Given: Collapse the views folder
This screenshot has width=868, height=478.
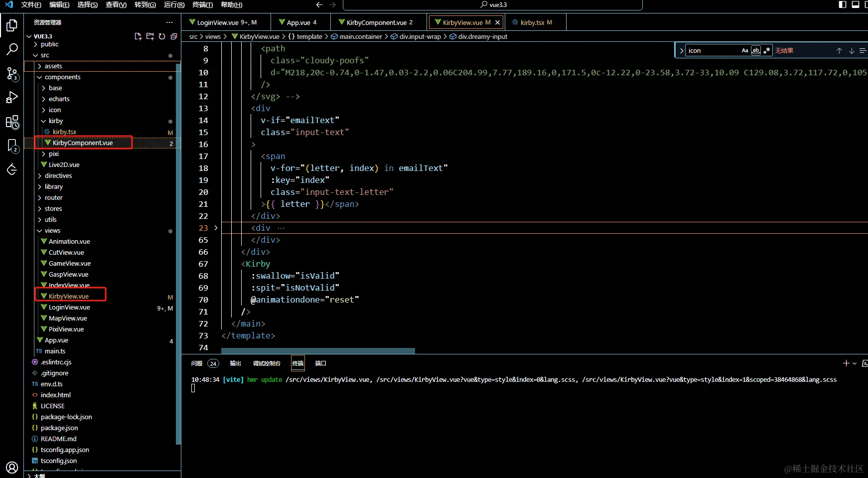Looking at the screenshot, I should tap(39, 231).
